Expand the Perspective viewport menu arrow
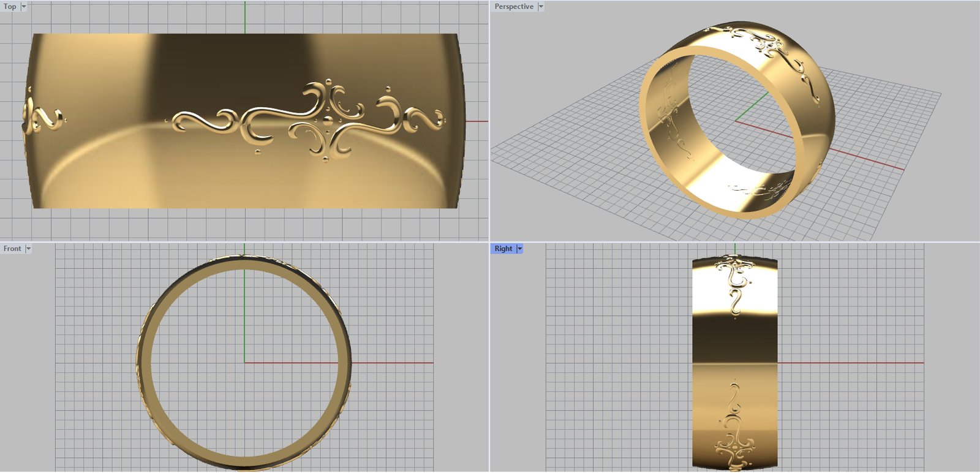The width and height of the screenshot is (980, 473). 541,7
